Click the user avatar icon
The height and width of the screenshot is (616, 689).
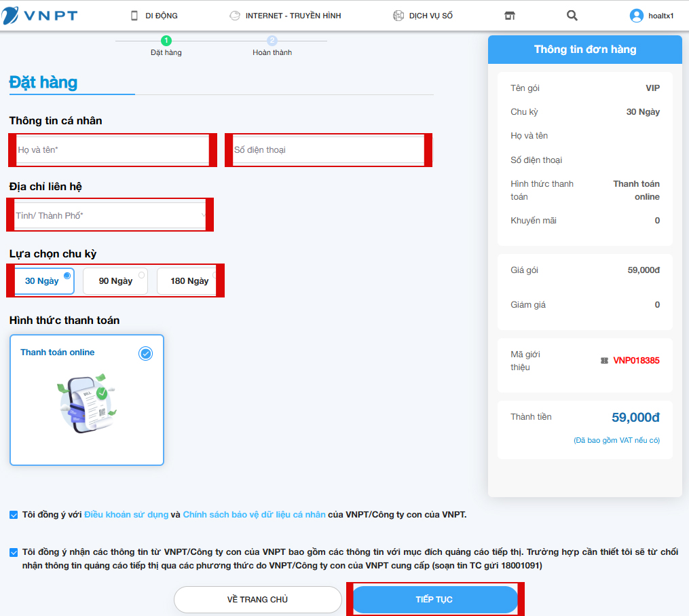pos(636,16)
